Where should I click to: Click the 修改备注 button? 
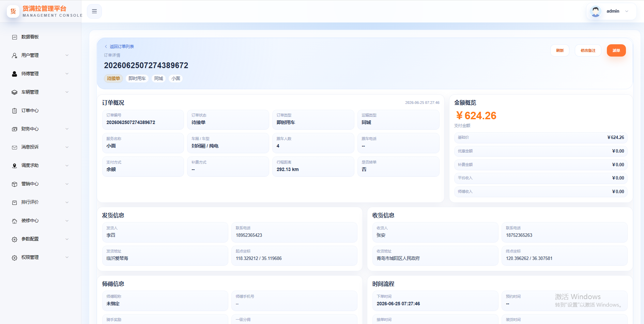coord(588,50)
